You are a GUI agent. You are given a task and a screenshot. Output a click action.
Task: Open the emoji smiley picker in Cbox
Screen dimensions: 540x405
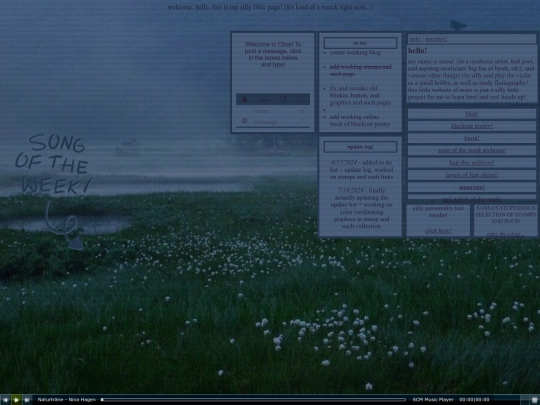tap(245, 121)
